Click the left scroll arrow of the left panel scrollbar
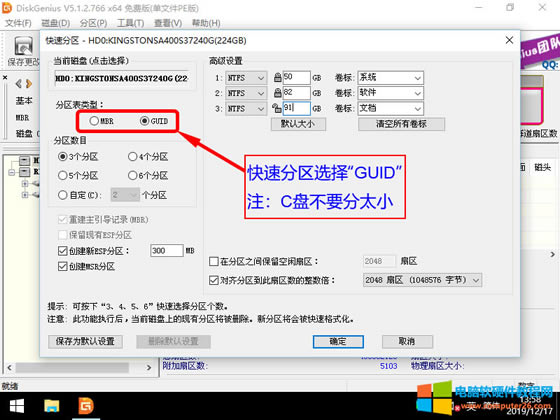This screenshot has width=560, height=420. tap(9, 368)
